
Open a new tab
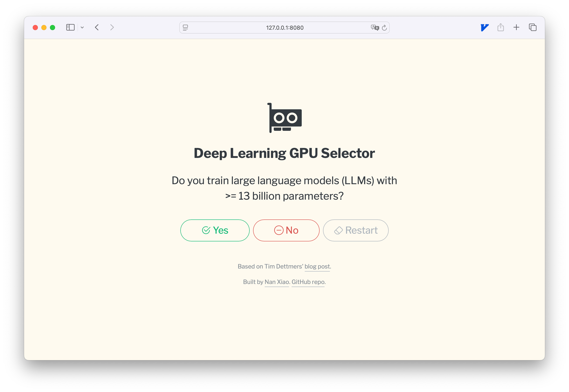click(x=516, y=27)
